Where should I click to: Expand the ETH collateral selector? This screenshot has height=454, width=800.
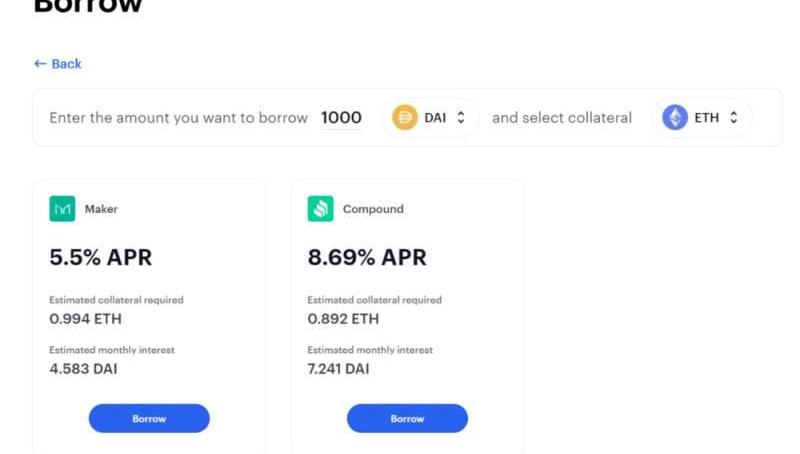point(701,117)
